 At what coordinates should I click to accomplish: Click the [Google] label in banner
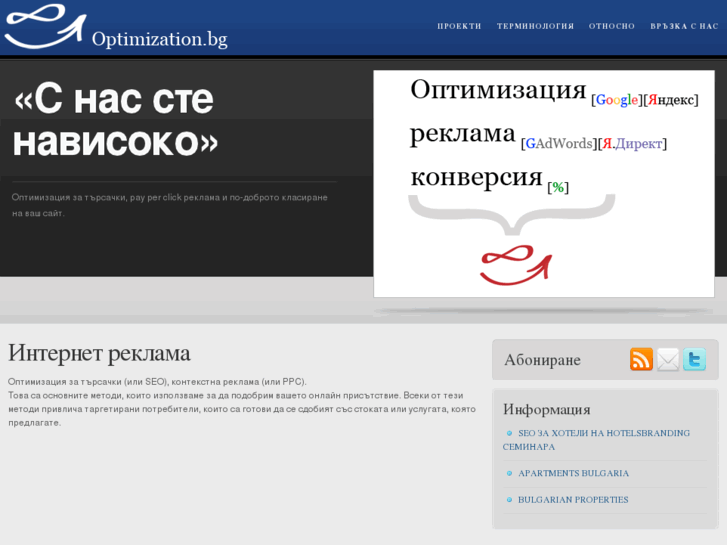click(x=617, y=100)
